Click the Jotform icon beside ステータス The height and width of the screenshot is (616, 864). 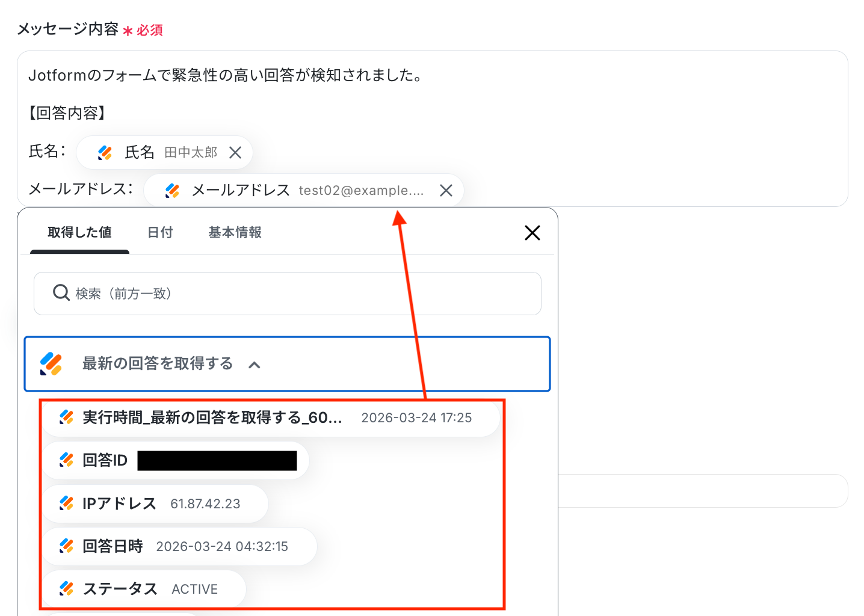click(66, 589)
